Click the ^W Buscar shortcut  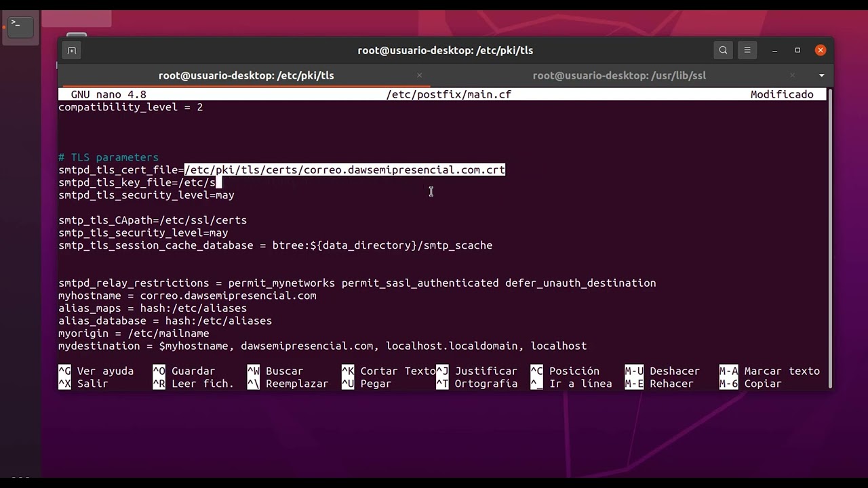coord(275,371)
